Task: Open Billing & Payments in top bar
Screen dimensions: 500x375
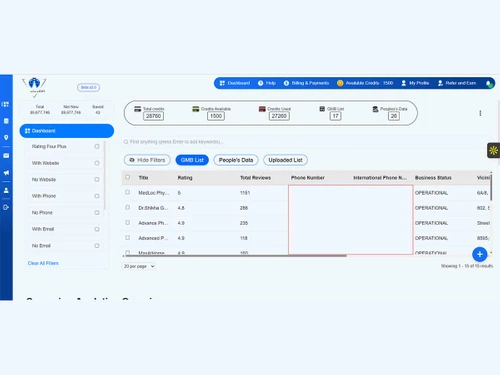Action: pos(306,83)
